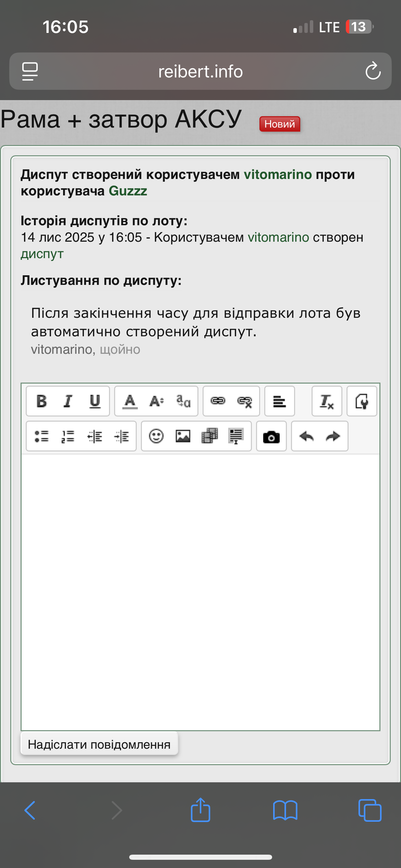Insert a hyperlink in the editor
The image size is (401, 868).
pyautogui.click(x=218, y=401)
